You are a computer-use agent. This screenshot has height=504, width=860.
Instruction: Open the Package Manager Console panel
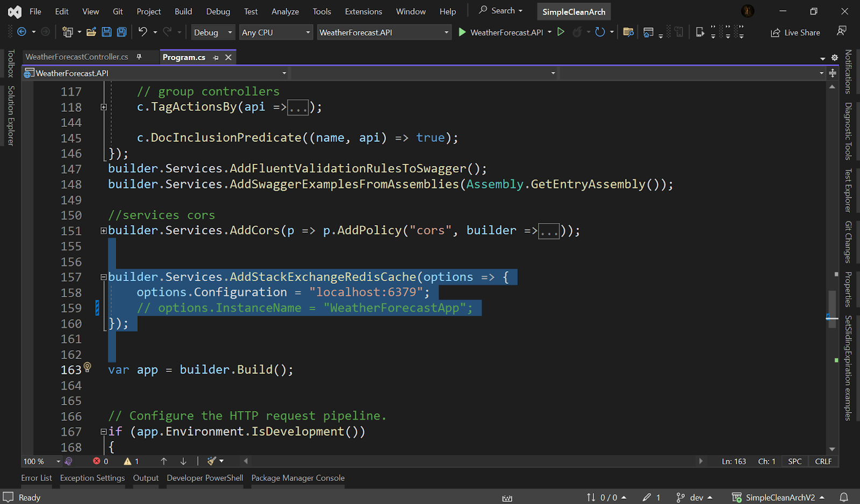click(298, 478)
